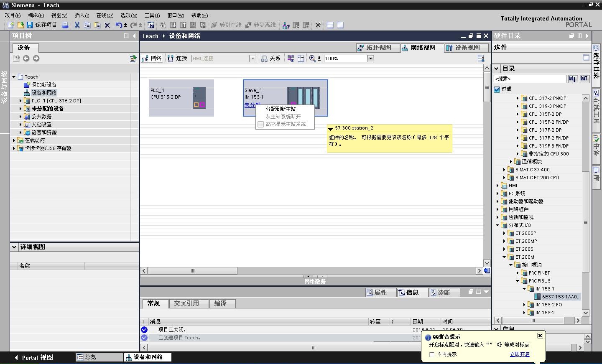Expand the 未分配的设备 tree node

click(x=20, y=109)
